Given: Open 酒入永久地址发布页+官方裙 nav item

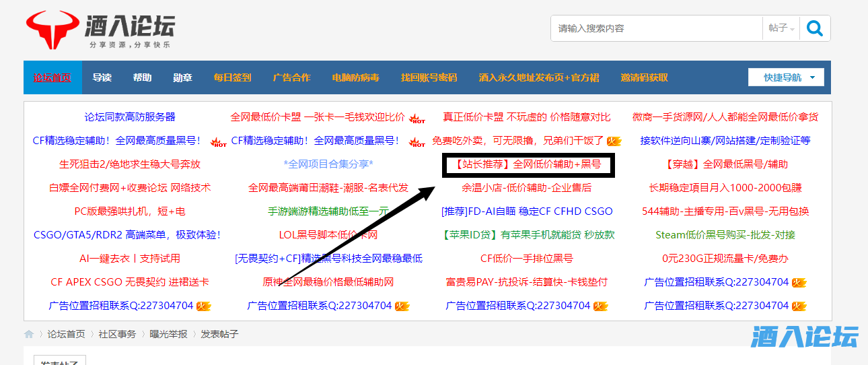Looking at the screenshot, I should [x=539, y=77].
